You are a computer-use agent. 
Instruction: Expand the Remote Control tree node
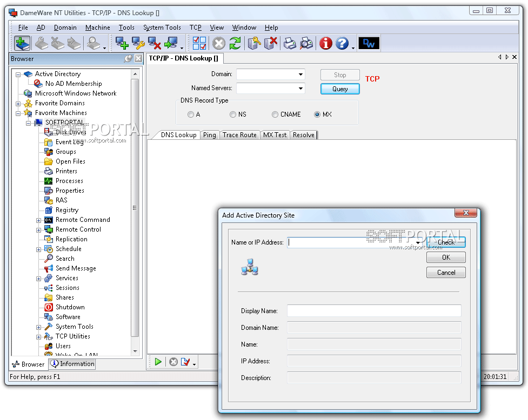coord(39,231)
